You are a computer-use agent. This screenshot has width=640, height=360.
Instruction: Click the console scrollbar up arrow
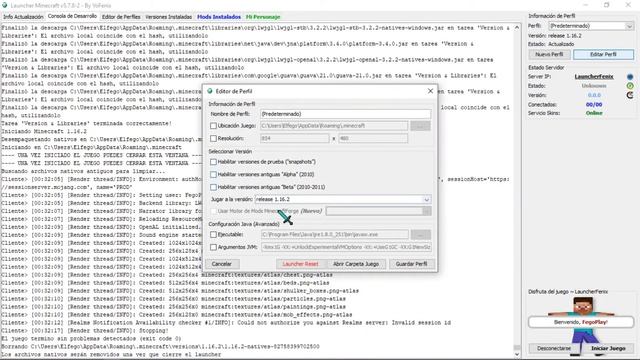click(x=517, y=27)
